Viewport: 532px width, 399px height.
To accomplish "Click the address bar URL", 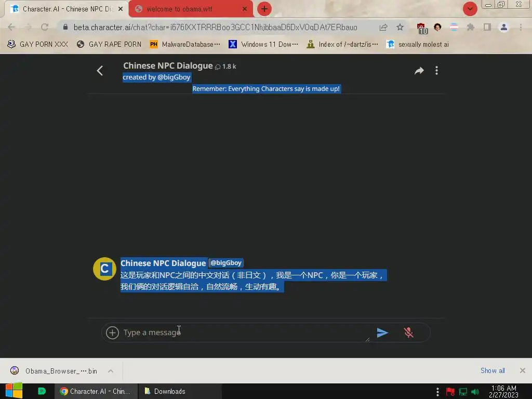I will [216, 27].
